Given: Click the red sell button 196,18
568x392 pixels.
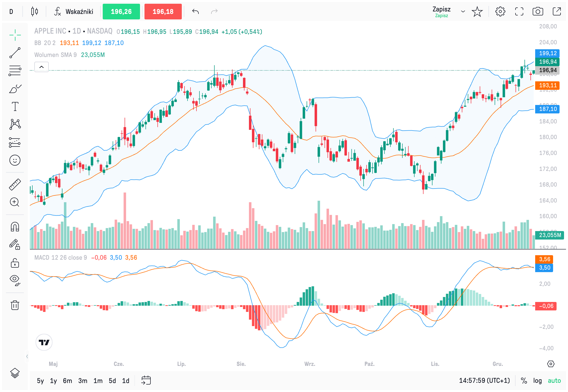Looking at the screenshot, I should point(163,11).
